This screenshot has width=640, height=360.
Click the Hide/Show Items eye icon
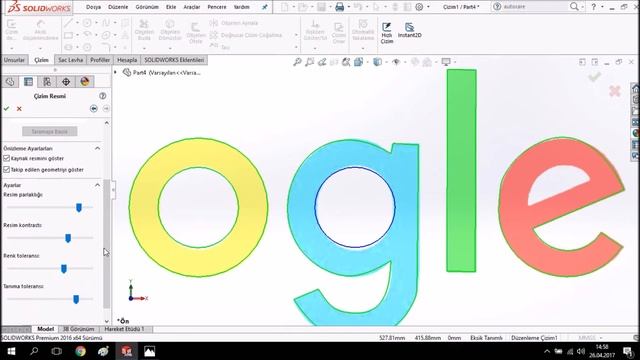coord(396,62)
